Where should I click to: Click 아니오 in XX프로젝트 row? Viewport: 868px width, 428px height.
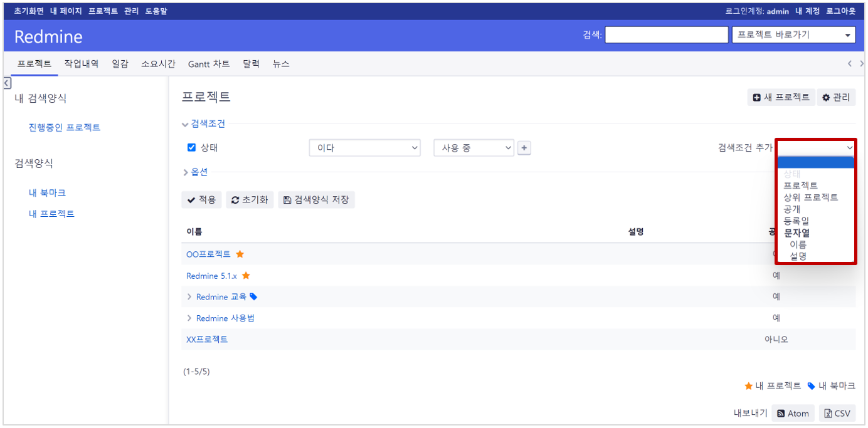click(776, 340)
